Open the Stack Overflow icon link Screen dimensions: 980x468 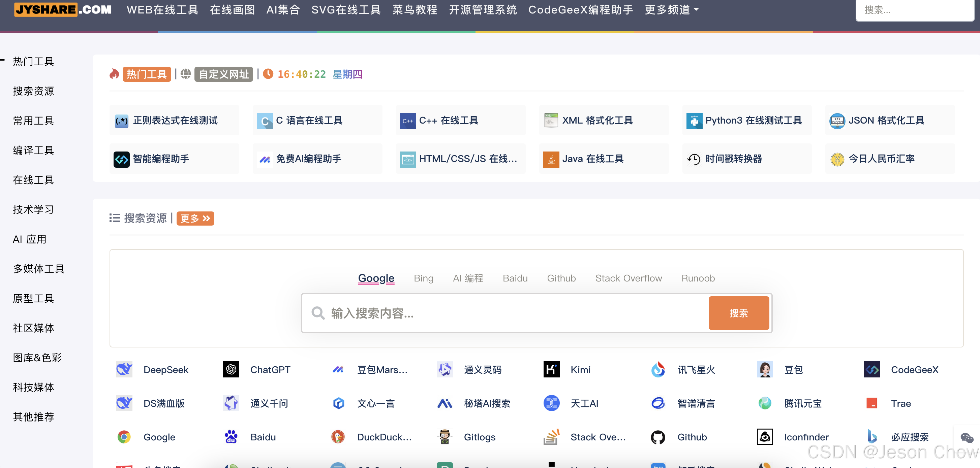(x=551, y=437)
